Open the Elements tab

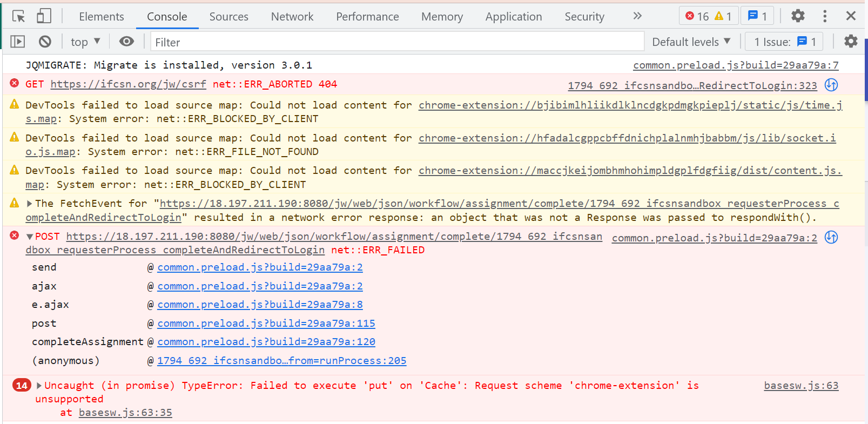coord(102,17)
